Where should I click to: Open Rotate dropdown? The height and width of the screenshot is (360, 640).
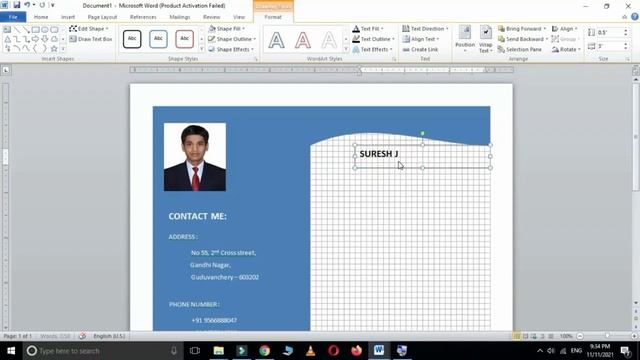(x=566, y=49)
